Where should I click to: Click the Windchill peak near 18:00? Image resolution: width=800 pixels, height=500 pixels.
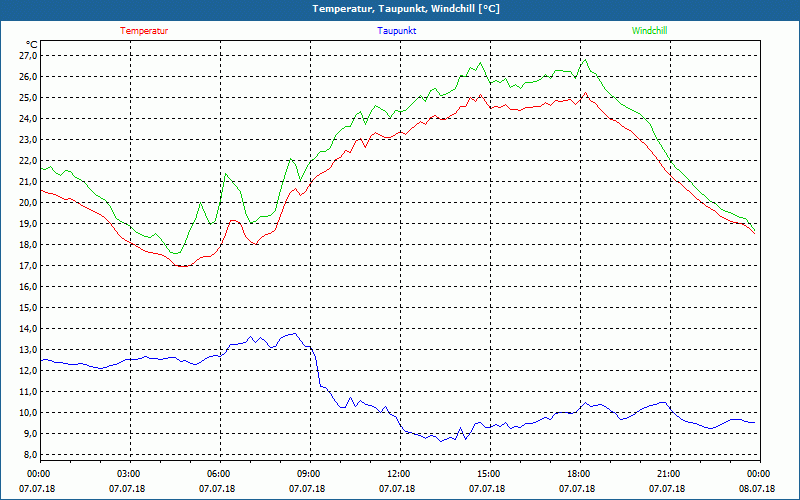pyautogui.click(x=585, y=60)
